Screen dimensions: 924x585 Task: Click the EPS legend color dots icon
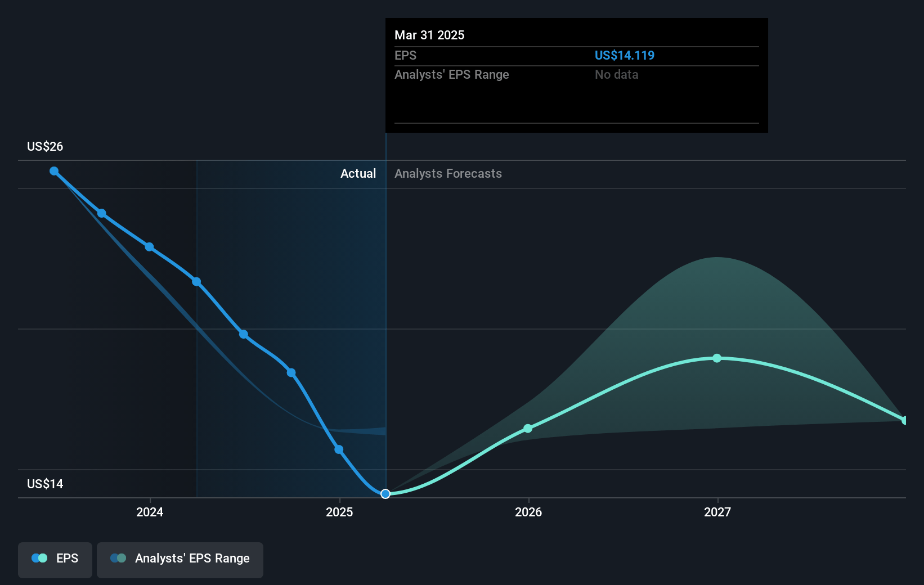(x=39, y=558)
